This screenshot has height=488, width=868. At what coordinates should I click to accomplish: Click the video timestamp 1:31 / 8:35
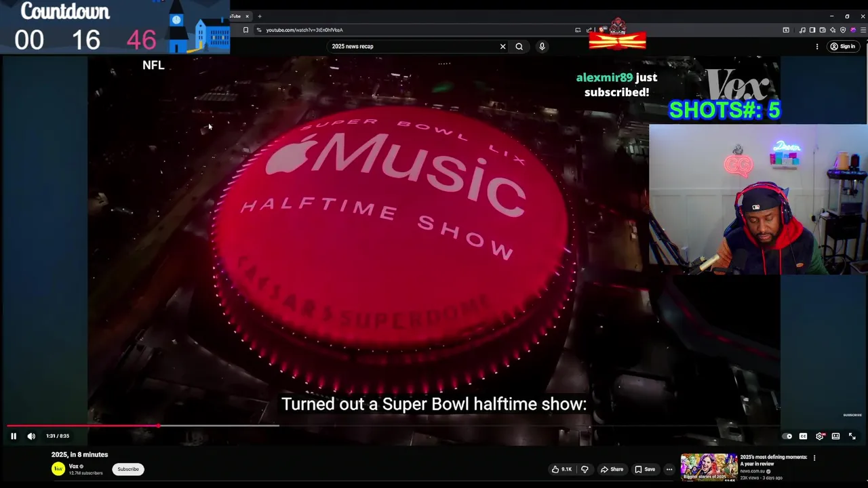click(x=58, y=436)
